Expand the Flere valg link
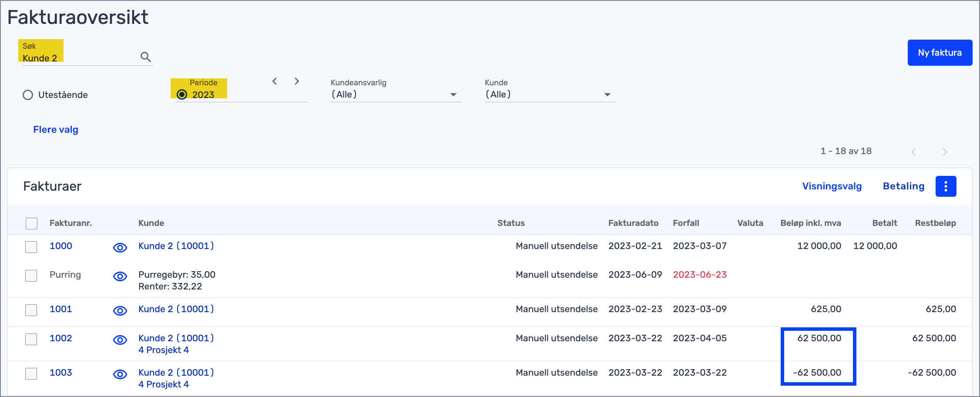The height and width of the screenshot is (397, 980). click(x=56, y=130)
